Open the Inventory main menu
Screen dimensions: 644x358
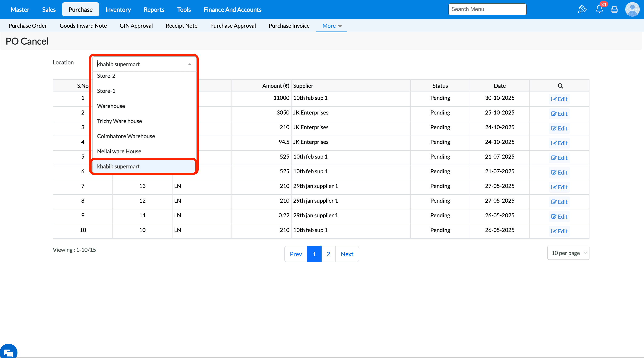tap(118, 10)
